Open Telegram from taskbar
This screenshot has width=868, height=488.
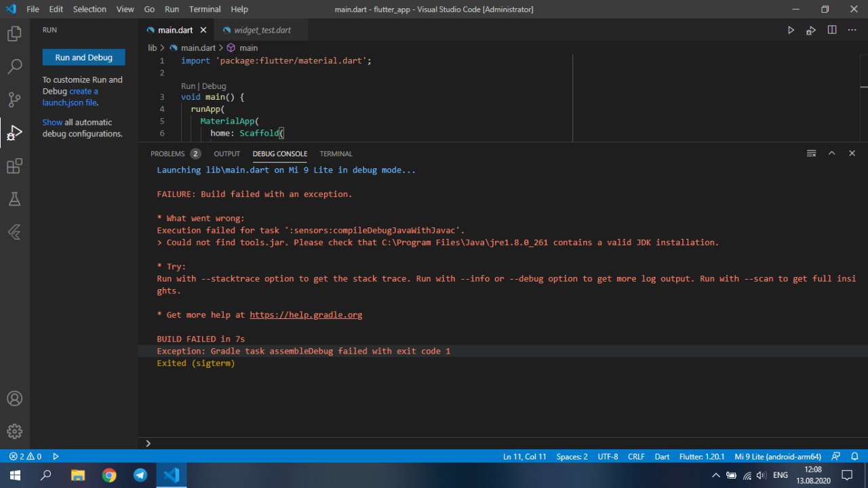click(x=140, y=475)
